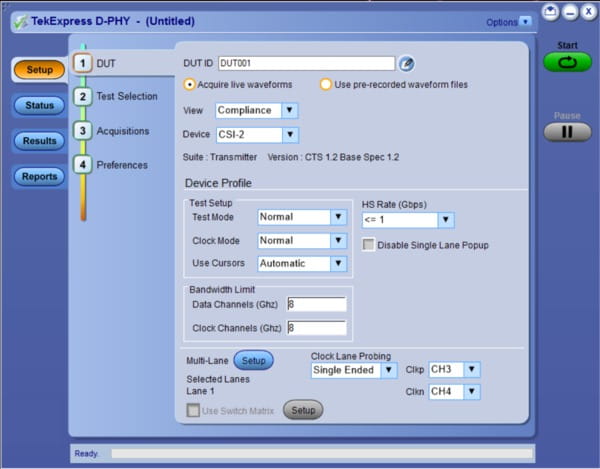Expand the Clock Mode dropdown
Screen dimensions: 600x469
(338, 241)
